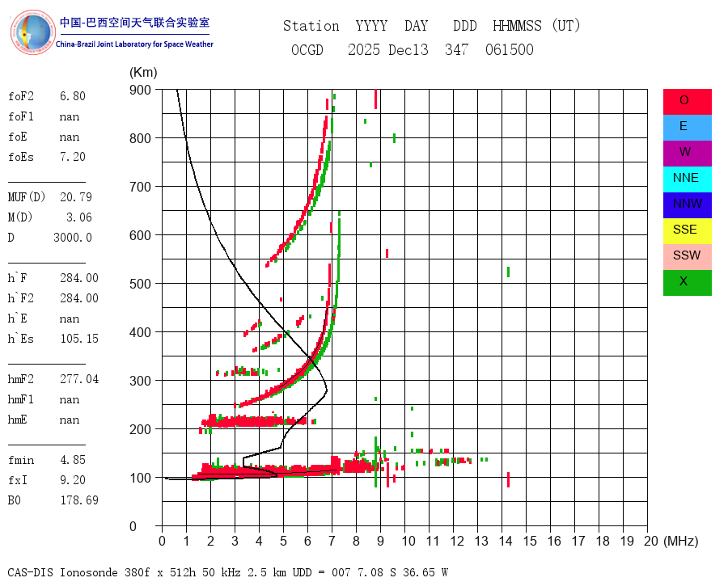Click the HHMMSS header label

[517, 26]
